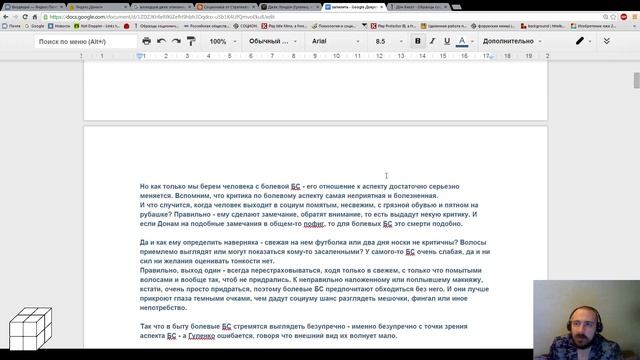The width and height of the screenshot is (640, 360).
Task: Bookmark this page with the star icon
Action: tap(613, 17)
